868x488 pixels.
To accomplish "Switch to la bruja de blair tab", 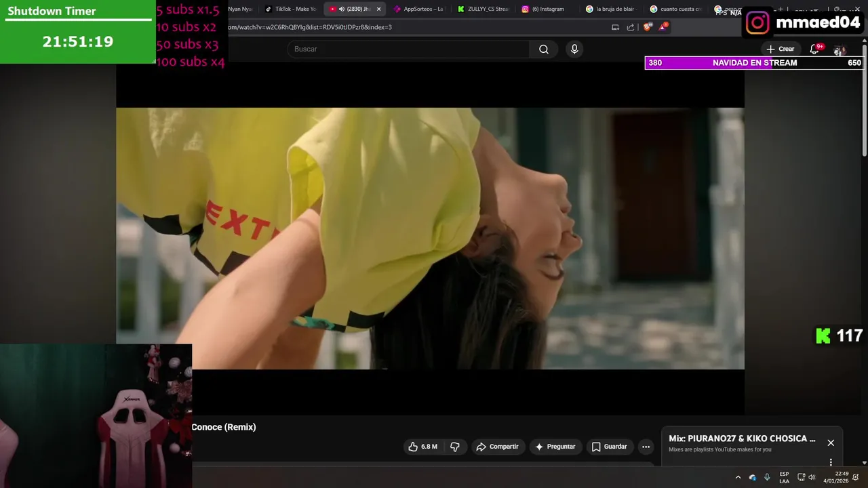I will click(x=610, y=9).
